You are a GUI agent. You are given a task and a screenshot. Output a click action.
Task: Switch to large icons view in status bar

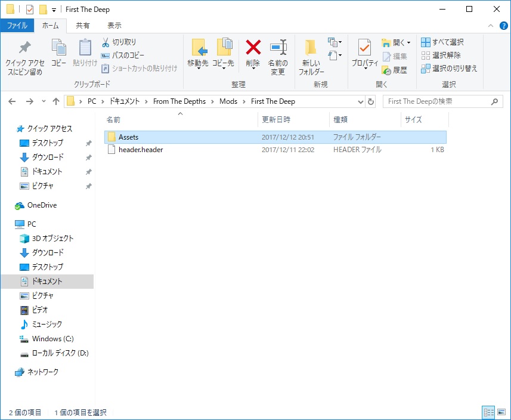point(501,412)
